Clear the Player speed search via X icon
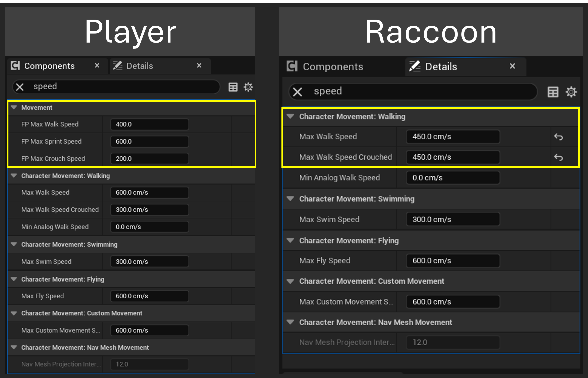The image size is (588, 378). pyautogui.click(x=20, y=87)
